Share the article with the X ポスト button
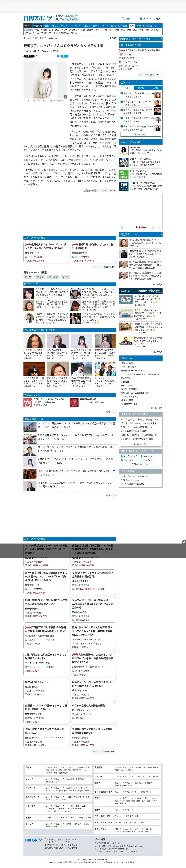The width and height of the screenshot is (186, 868). 29,56
